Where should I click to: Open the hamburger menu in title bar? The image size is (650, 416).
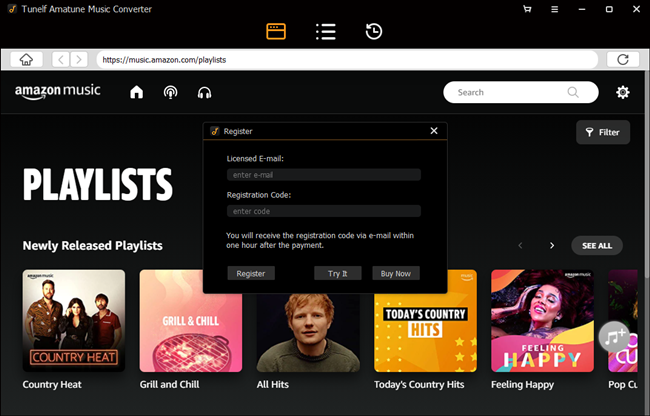pyautogui.click(x=554, y=9)
